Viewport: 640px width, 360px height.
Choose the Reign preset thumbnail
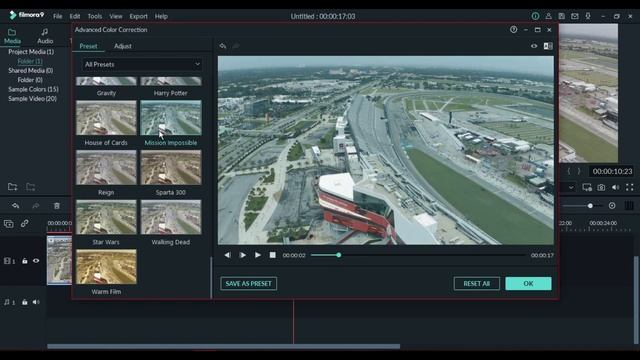tap(106, 167)
